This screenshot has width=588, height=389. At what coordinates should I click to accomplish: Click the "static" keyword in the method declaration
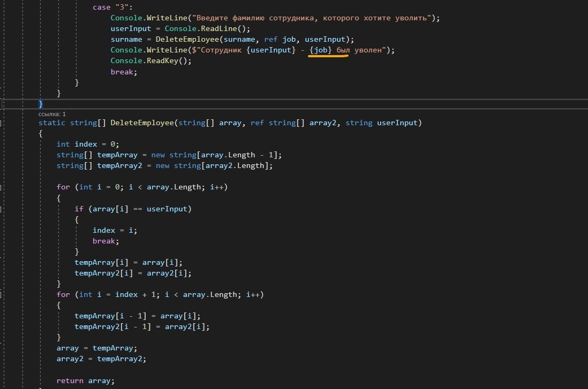point(52,123)
